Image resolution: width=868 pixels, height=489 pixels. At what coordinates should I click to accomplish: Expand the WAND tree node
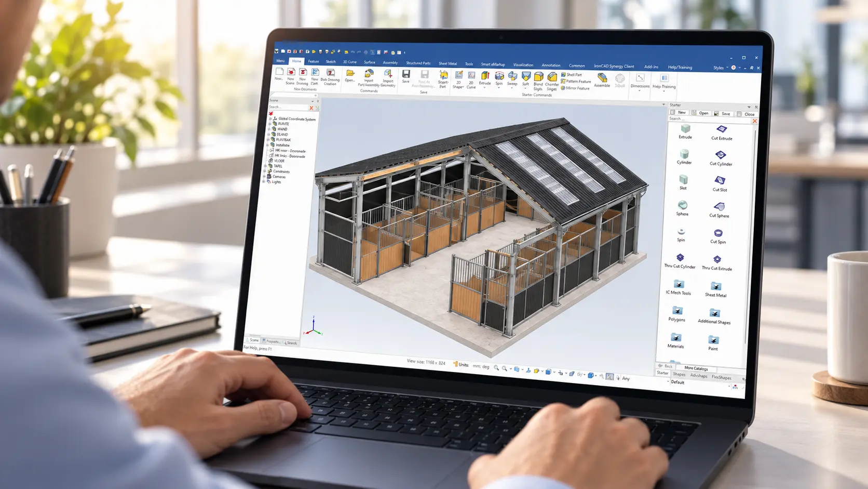(x=269, y=129)
